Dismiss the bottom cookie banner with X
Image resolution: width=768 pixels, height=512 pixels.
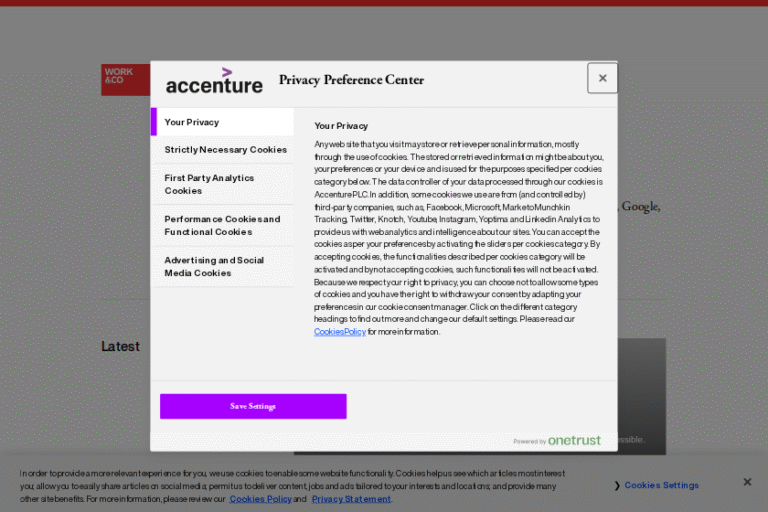747,482
